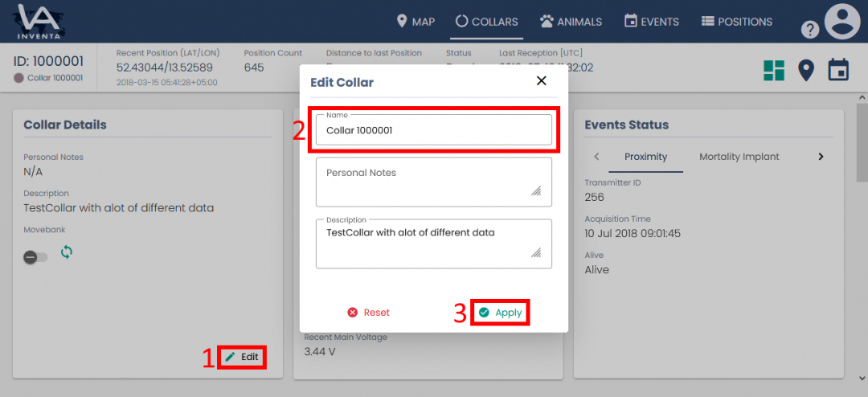Image resolution: width=868 pixels, height=397 pixels.
Task: Navigate to the Positions page
Action: [736, 22]
